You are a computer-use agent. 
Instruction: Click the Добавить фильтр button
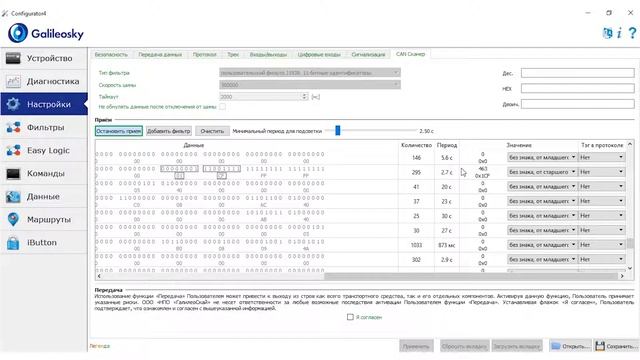pyautogui.click(x=169, y=131)
